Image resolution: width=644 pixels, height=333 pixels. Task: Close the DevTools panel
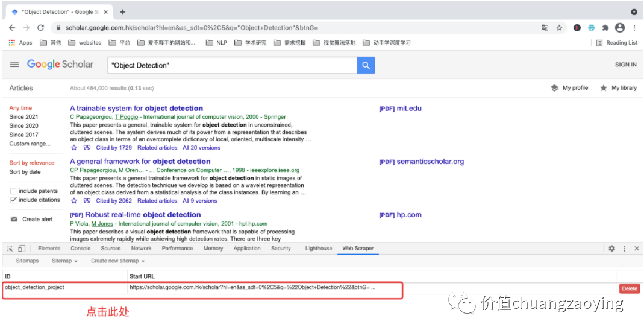637,249
